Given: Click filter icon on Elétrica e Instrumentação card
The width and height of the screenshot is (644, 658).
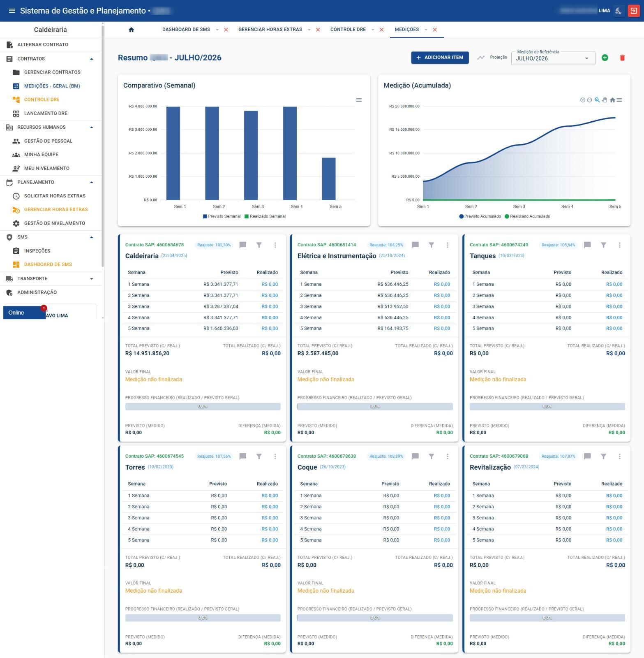Looking at the screenshot, I should point(431,245).
